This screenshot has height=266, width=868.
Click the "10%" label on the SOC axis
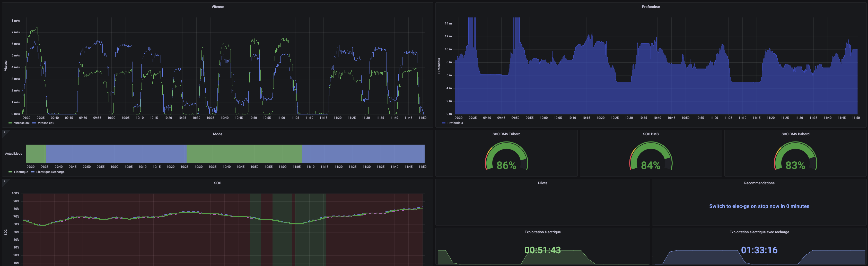point(16,263)
